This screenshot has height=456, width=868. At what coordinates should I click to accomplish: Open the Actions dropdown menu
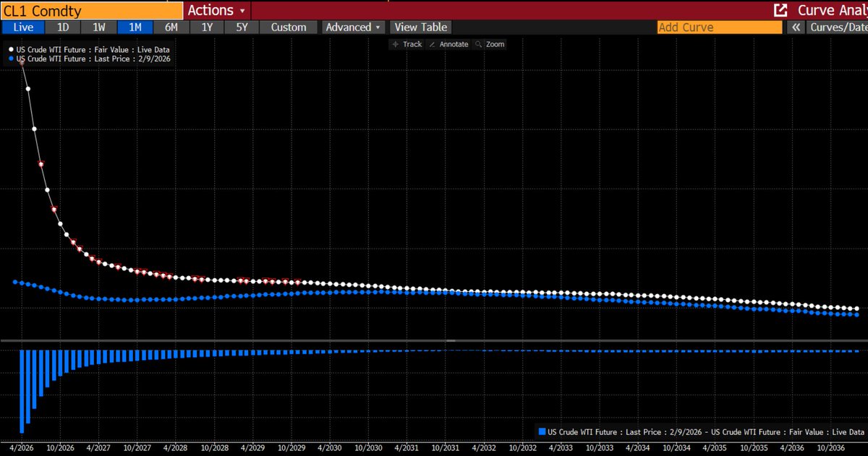[216, 10]
